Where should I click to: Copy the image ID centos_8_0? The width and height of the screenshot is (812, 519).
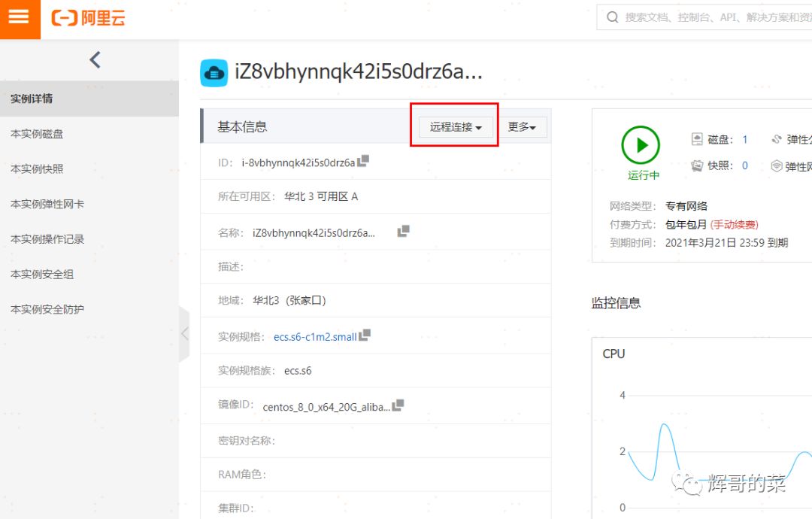pyautogui.click(x=398, y=405)
